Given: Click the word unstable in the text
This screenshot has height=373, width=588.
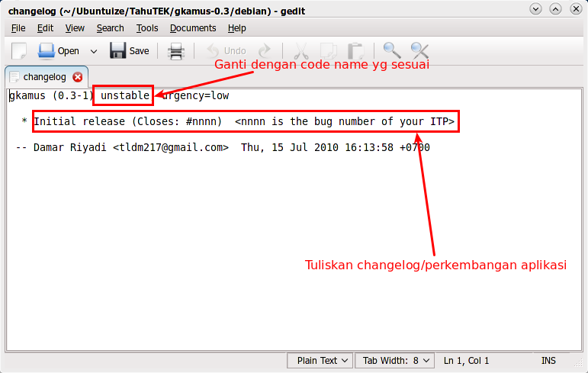Looking at the screenshot, I should pos(125,96).
